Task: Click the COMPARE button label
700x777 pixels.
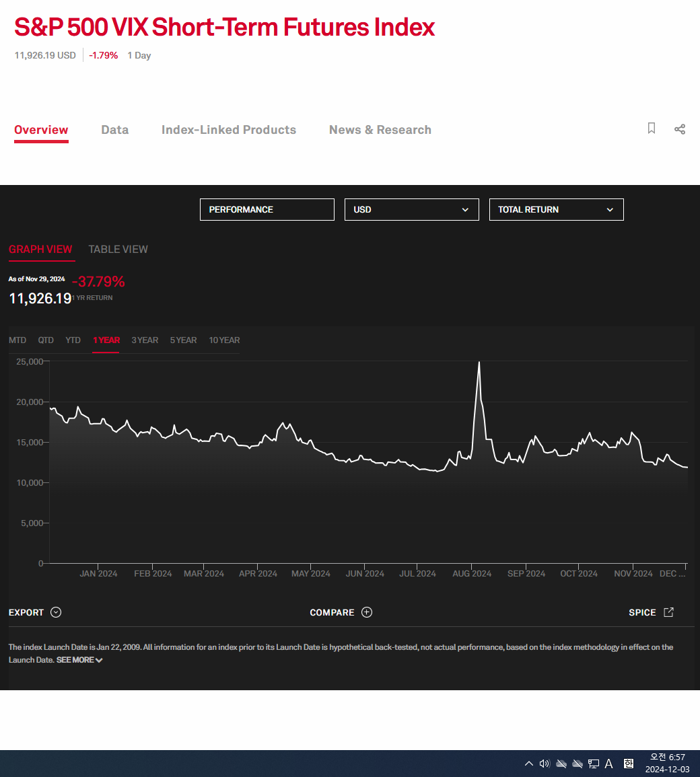Action: 332,612
